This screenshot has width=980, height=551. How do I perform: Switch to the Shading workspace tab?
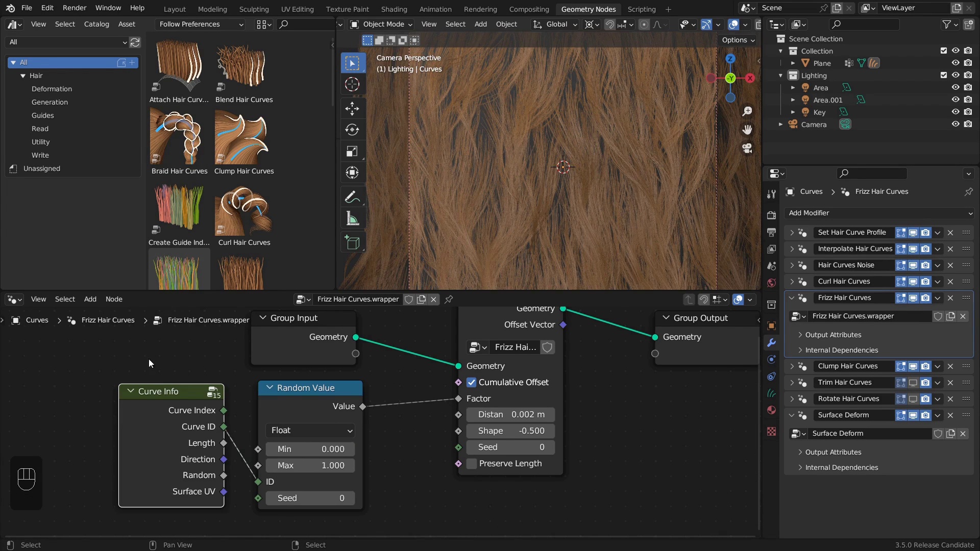pyautogui.click(x=394, y=9)
